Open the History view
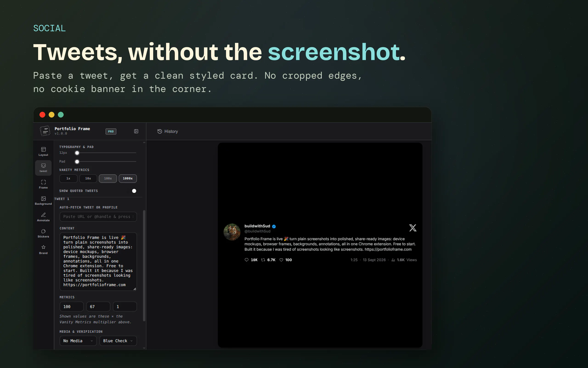The height and width of the screenshot is (368, 588). point(168,131)
